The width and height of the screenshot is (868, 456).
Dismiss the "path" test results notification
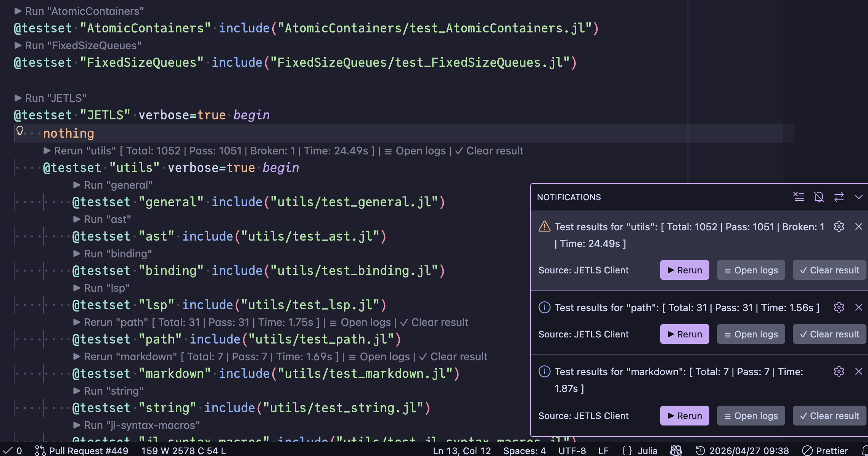pos(858,308)
